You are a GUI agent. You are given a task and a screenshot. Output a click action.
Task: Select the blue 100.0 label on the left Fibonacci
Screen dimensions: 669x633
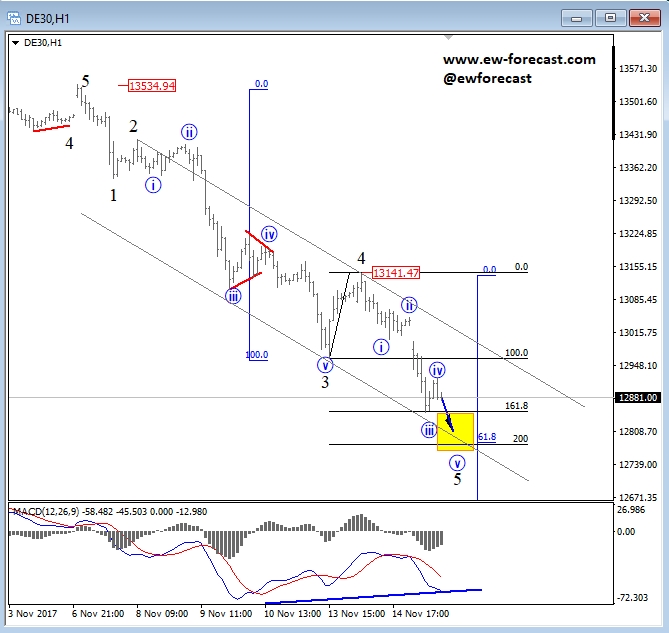pos(257,355)
